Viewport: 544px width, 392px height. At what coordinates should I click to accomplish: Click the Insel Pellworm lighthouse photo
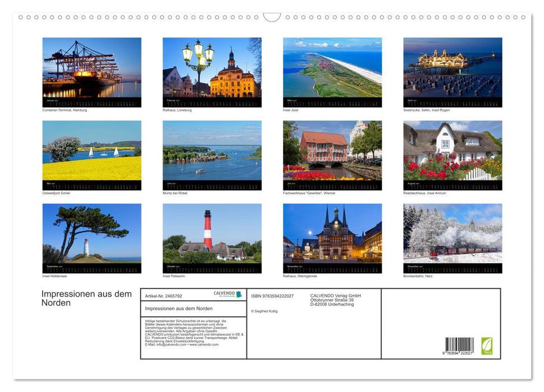[x=212, y=234]
